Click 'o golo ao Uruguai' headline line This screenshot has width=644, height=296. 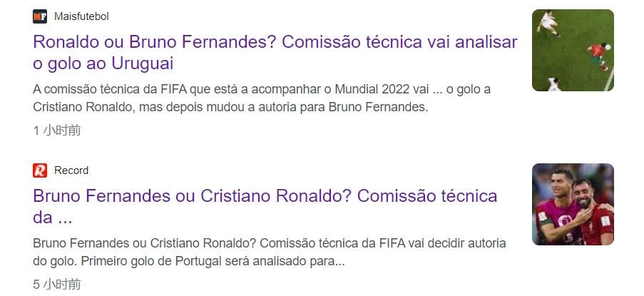(103, 63)
